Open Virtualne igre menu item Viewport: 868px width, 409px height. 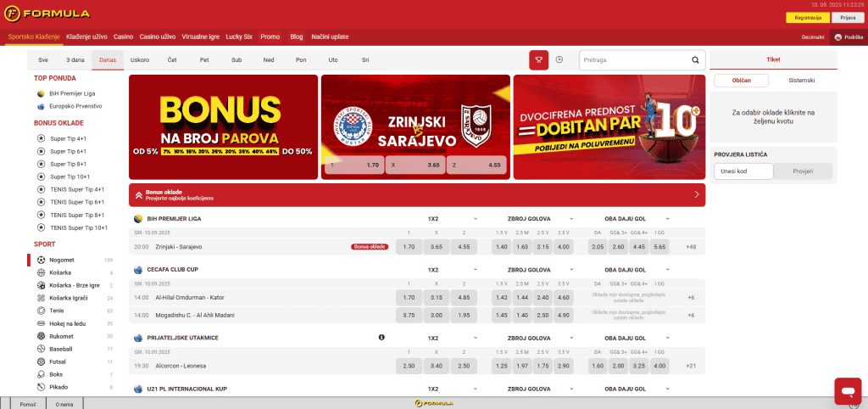[201, 37]
